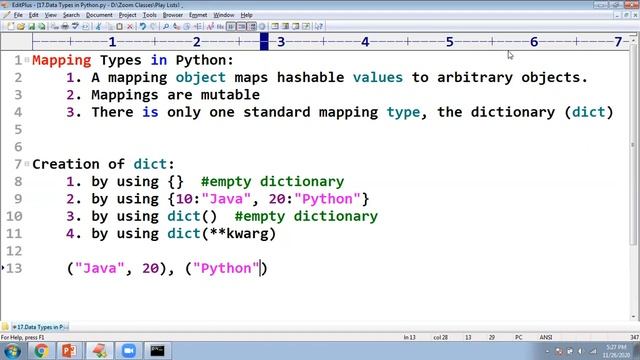The image size is (640, 360).
Task: Click the vertical scrollbar of editor
Action: (x=633, y=145)
